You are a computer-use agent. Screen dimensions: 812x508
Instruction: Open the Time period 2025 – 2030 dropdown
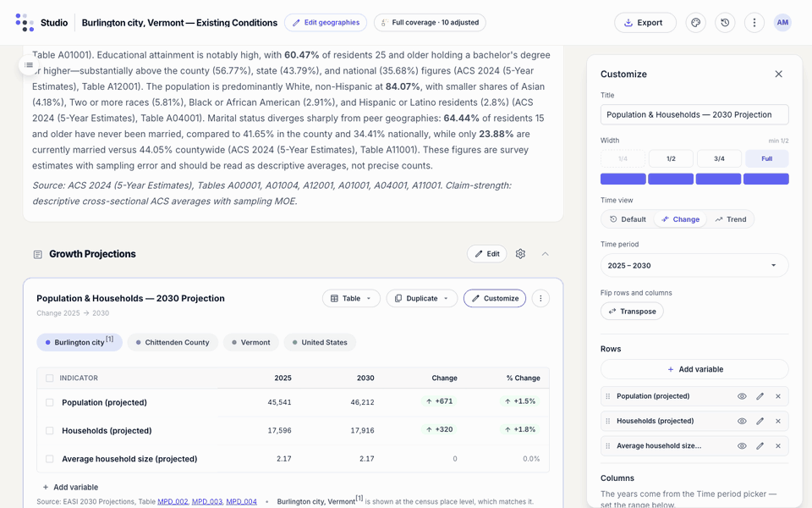click(694, 265)
